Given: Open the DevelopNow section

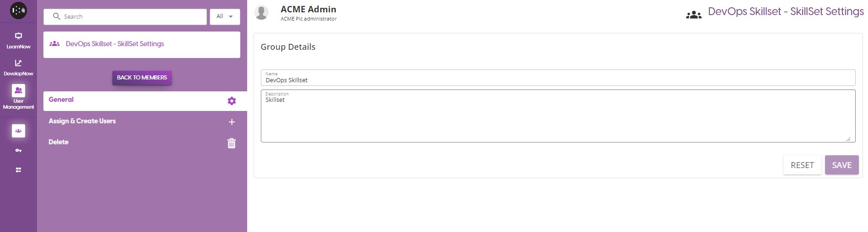Looking at the screenshot, I should coord(18,67).
